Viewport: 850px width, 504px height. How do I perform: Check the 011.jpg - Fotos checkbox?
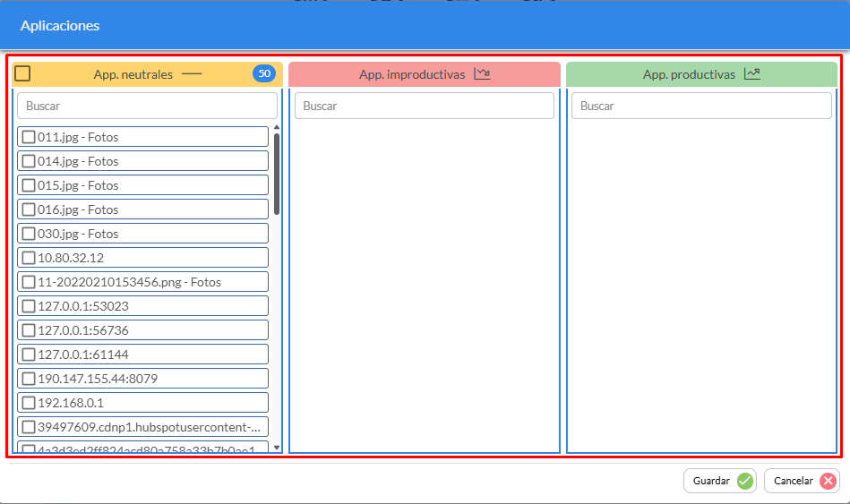click(x=29, y=137)
